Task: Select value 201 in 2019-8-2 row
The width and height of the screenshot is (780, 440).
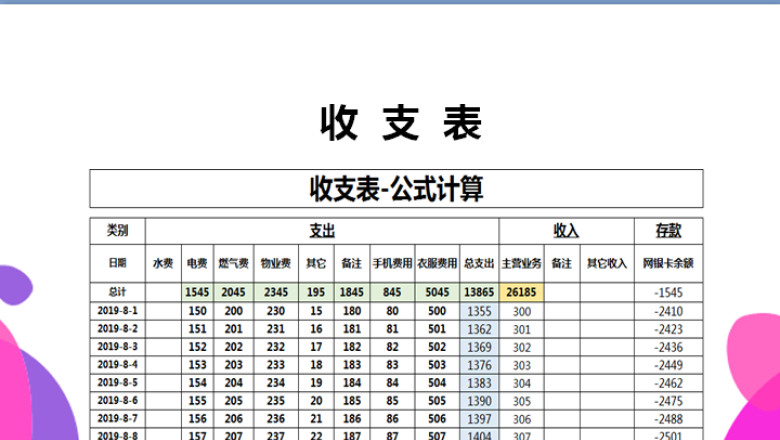Action: coord(233,329)
